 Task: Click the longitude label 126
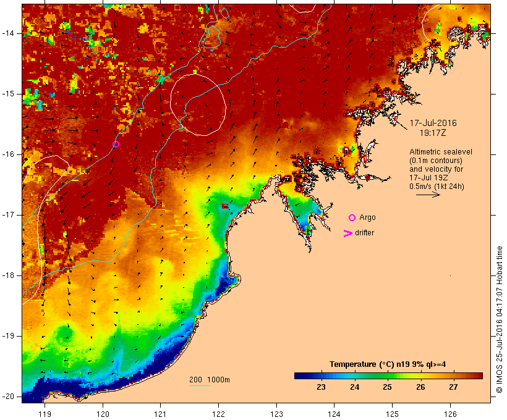click(x=450, y=414)
